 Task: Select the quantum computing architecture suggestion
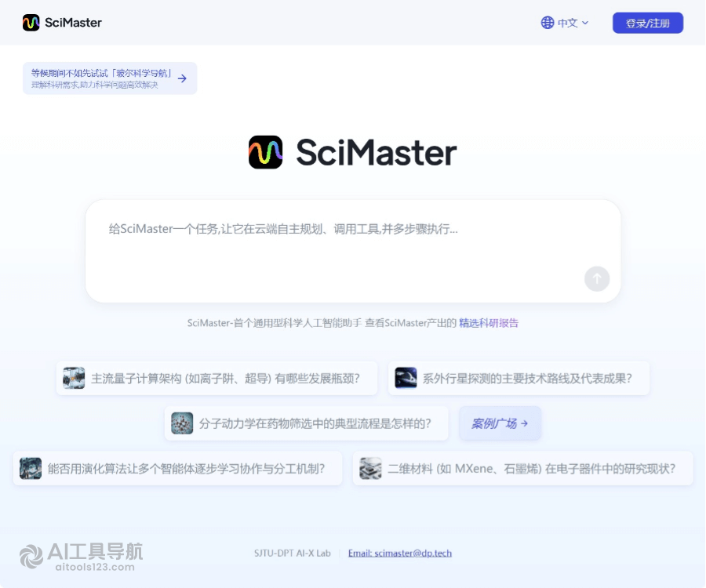pyautogui.click(x=217, y=379)
